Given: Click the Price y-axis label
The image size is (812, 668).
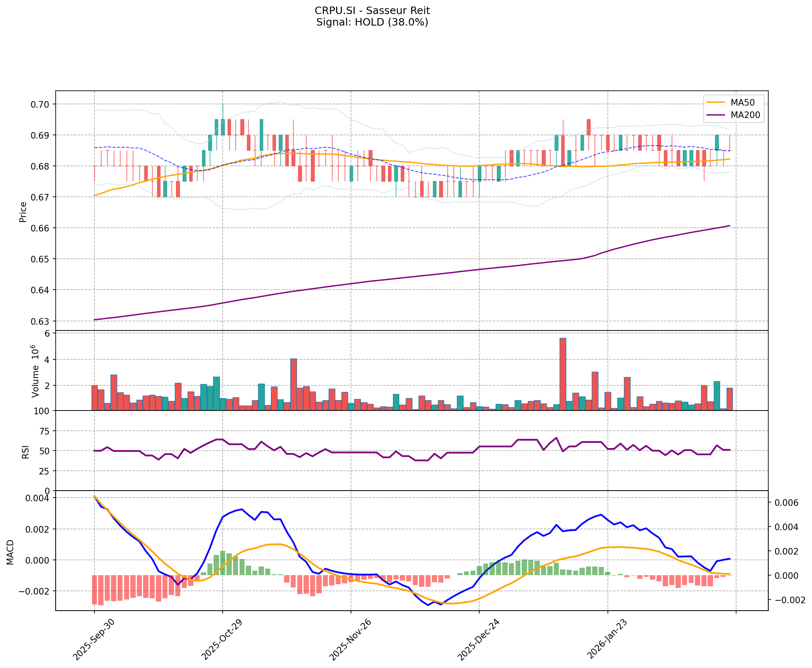Looking at the screenshot, I should pyautogui.click(x=23, y=212).
